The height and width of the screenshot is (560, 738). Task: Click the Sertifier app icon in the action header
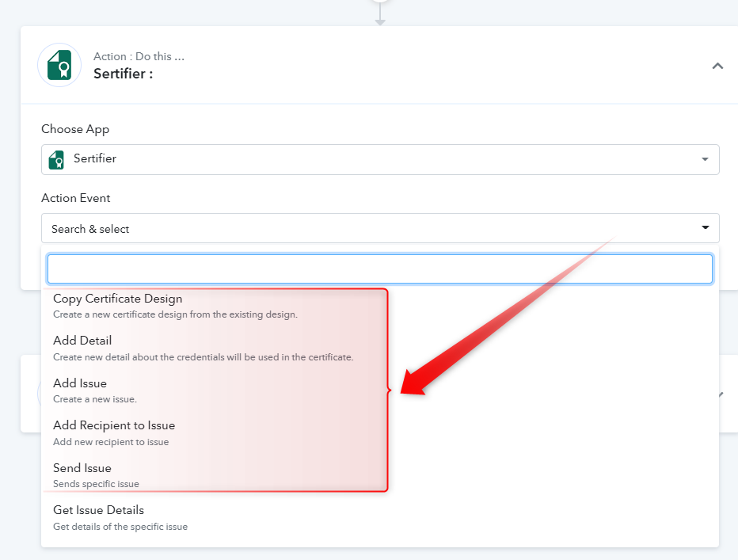pos(59,65)
